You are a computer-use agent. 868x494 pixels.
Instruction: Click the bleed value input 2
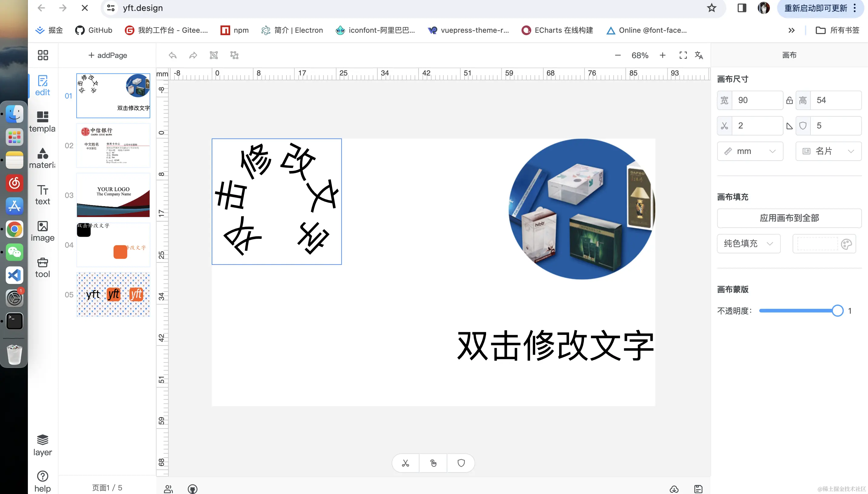click(x=757, y=125)
